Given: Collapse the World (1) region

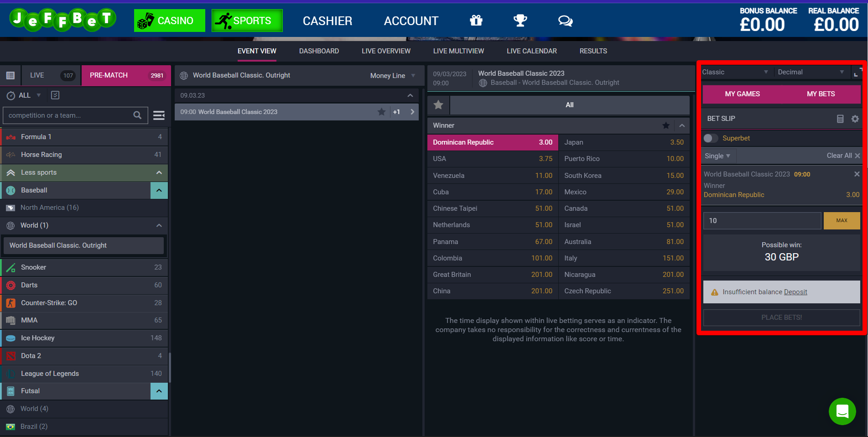Looking at the screenshot, I should [159, 225].
